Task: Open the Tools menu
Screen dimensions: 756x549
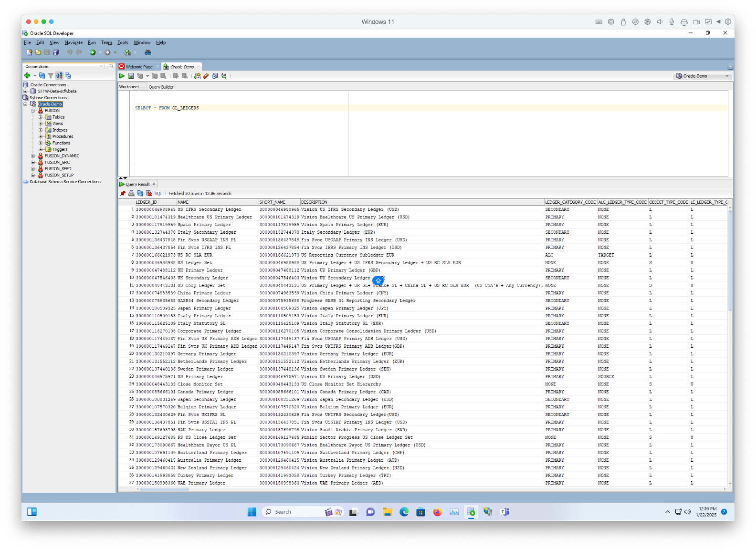Action: click(x=123, y=42)
